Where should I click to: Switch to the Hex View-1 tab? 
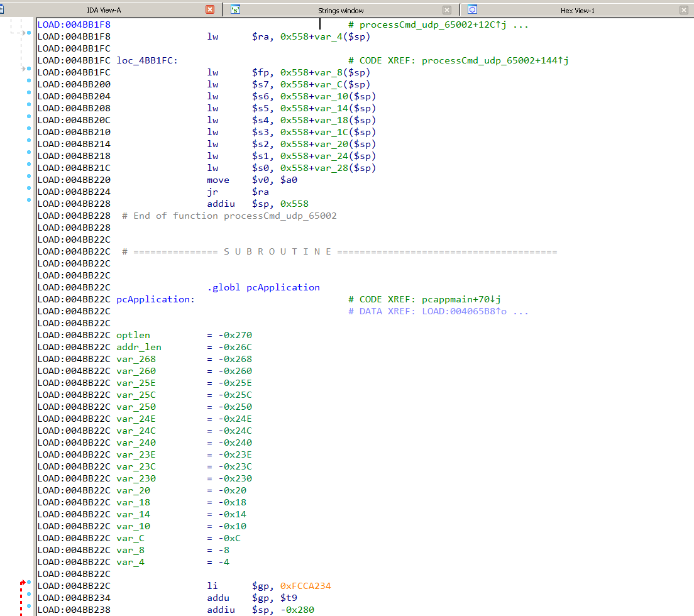point(577,11)
